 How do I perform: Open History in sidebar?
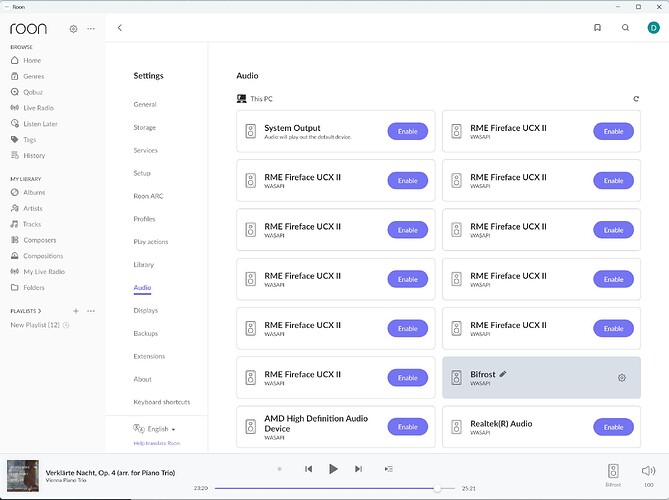point(28,155)
